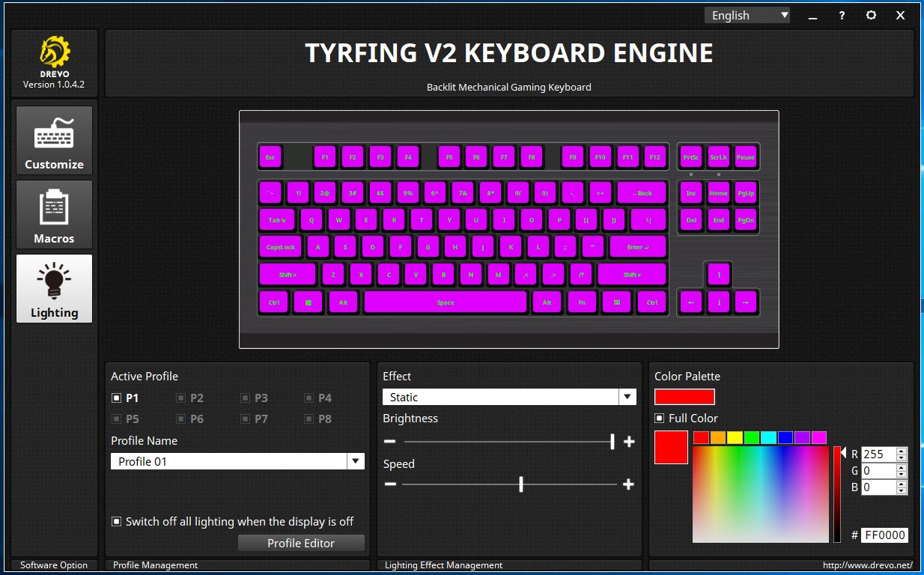
Task: Select the Enter key on keyboard
Action: (x=638, y=247)
